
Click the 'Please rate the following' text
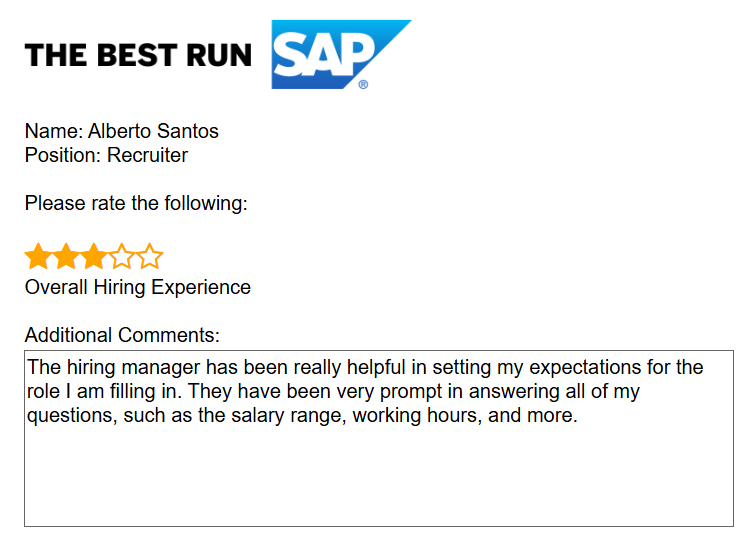(x=136, y=203)
